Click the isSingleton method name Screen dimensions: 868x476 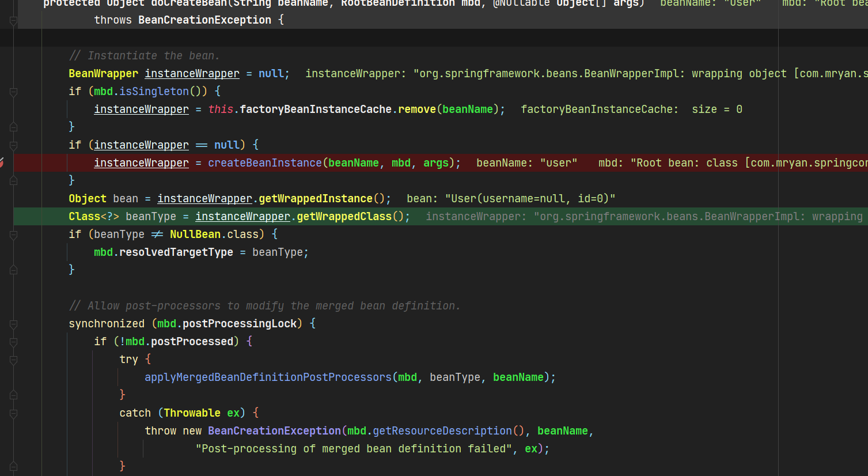point(154,92)
